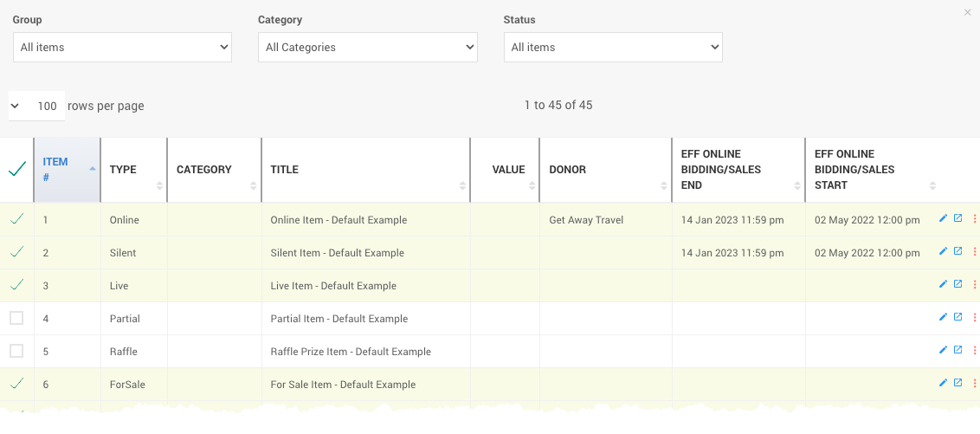The image size is (980, 434).
Task: Click the rows per page number field
Action: coord(47,107)
